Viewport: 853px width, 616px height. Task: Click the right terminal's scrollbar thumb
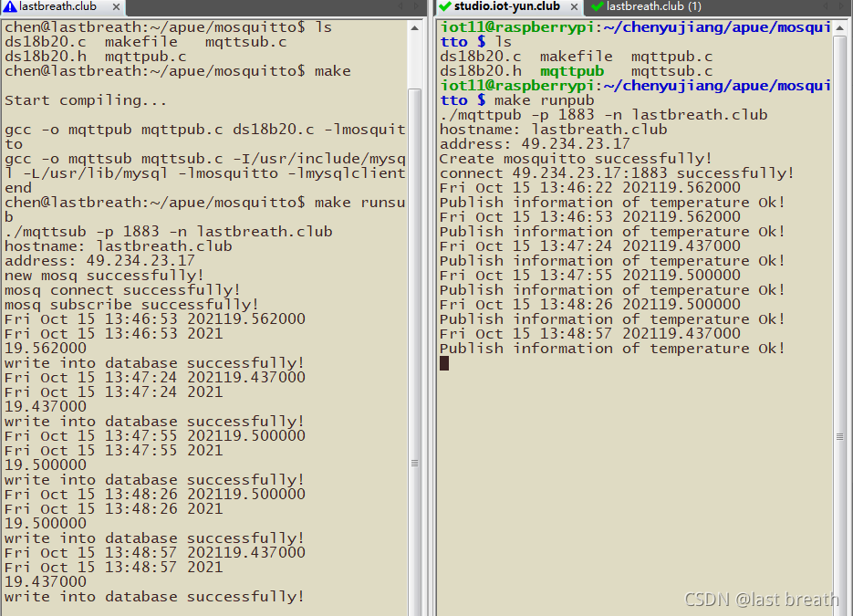coord(840,327)
